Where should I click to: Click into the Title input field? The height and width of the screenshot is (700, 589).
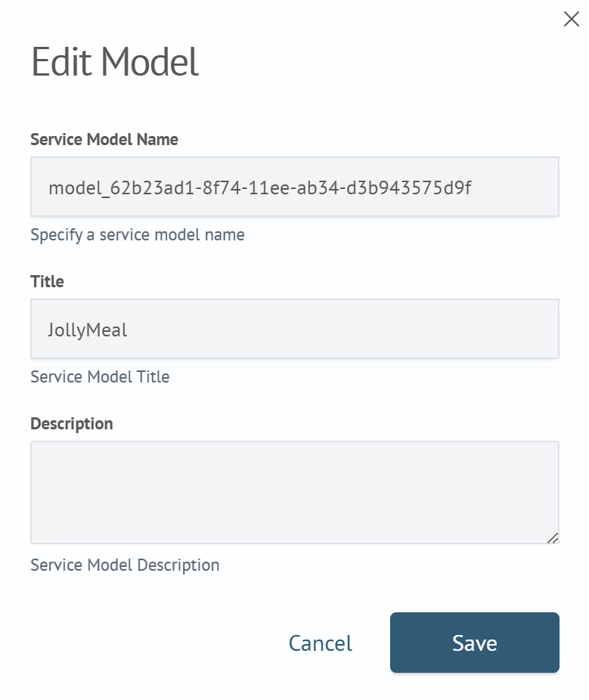tap(294, 329)
